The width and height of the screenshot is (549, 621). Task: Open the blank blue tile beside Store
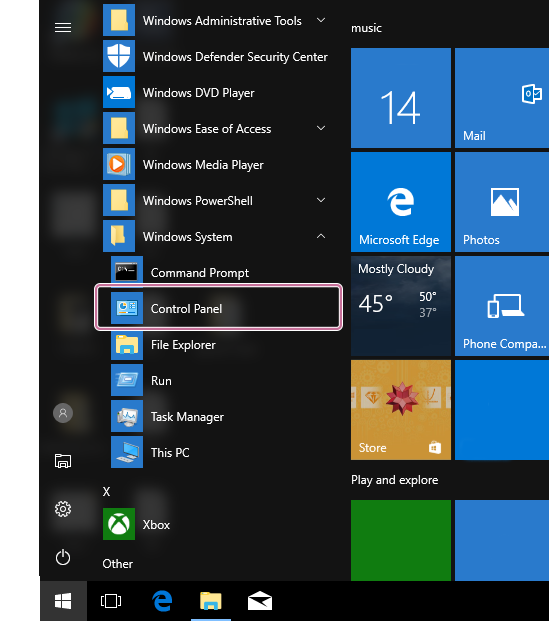coord(502,410)
